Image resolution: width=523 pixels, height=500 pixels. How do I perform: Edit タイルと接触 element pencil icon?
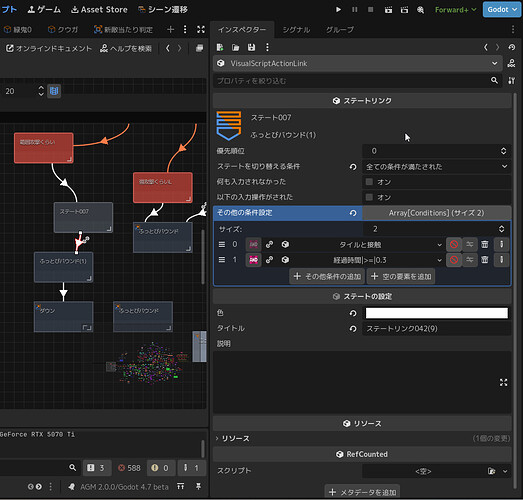tap(501, 244)
